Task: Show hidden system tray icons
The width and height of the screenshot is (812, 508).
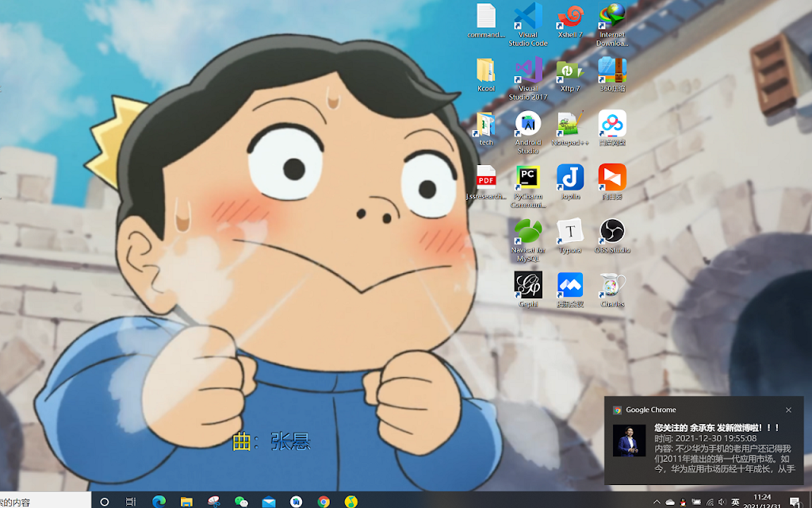Action: 657,502
